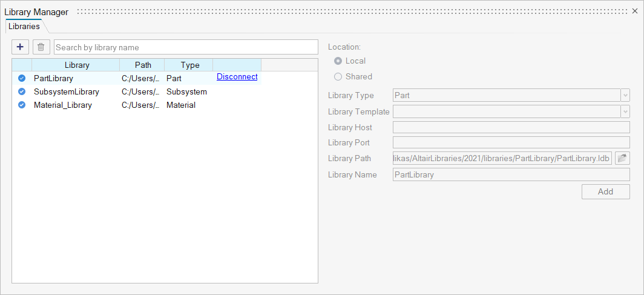Click the checkmark icon for Material_Library

point(22,105)
